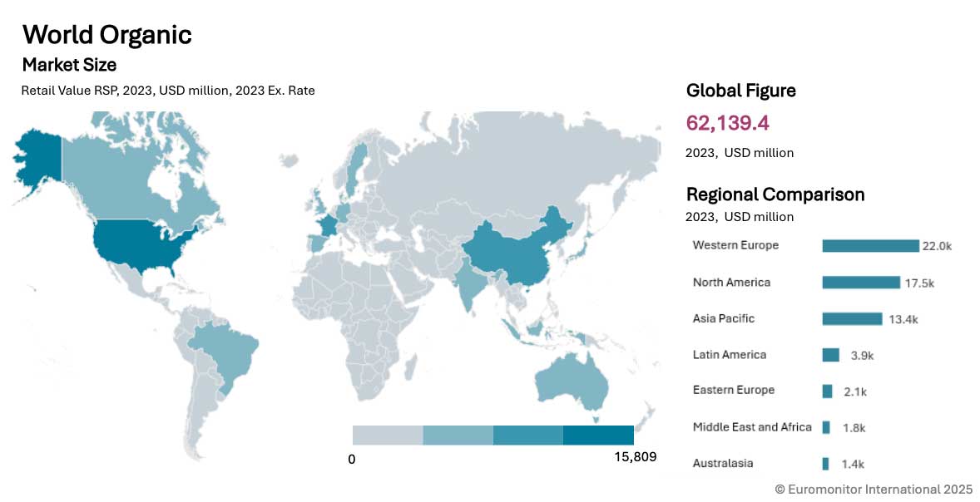This screenshot has height=502, width=980.
Task: Click the darkest teal legend segment
Action: click(x=598, y=436)
